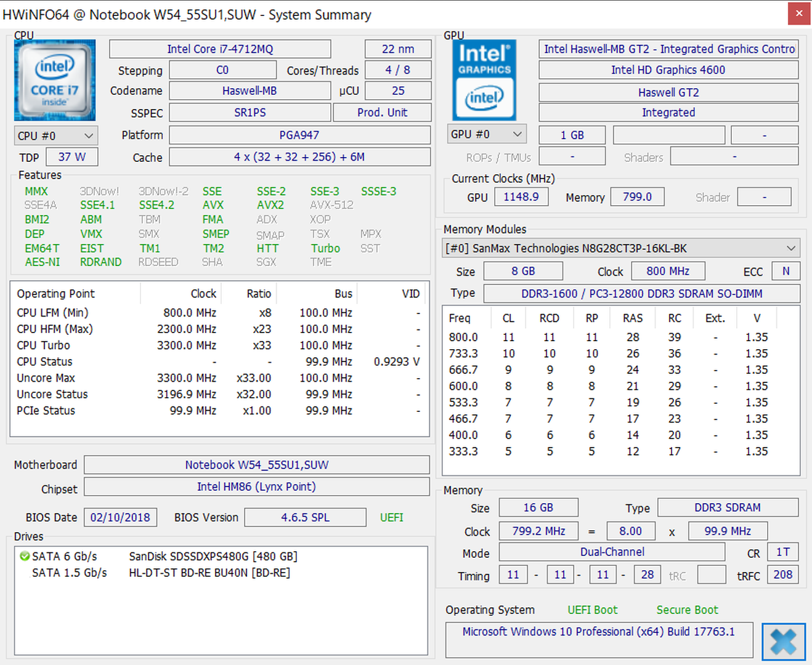812x665 pixels.
Task: Click the CR value 1T
Action: point(782,552)
